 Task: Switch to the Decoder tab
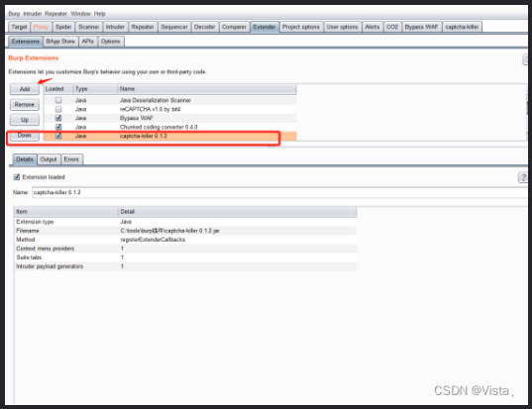pyautogui.click(x=205, y=27)
